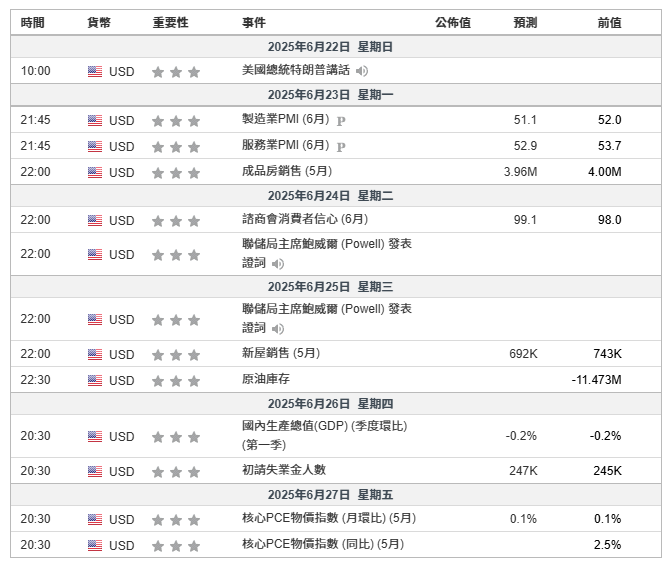Click importance stars in the 原油庫存 row
This screenshot has height=566, width=666.
pos(176,380)
